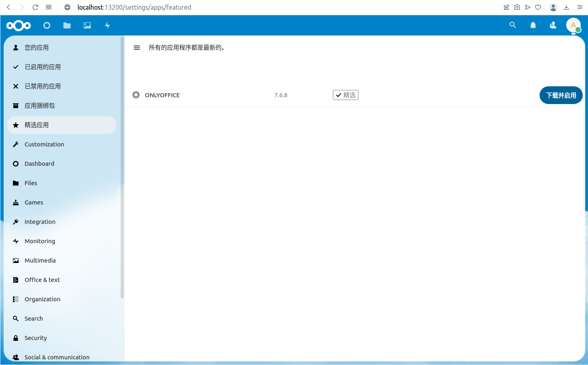588x365 pixels.
Task: Open Customization app category
Action: click(62, 144)
